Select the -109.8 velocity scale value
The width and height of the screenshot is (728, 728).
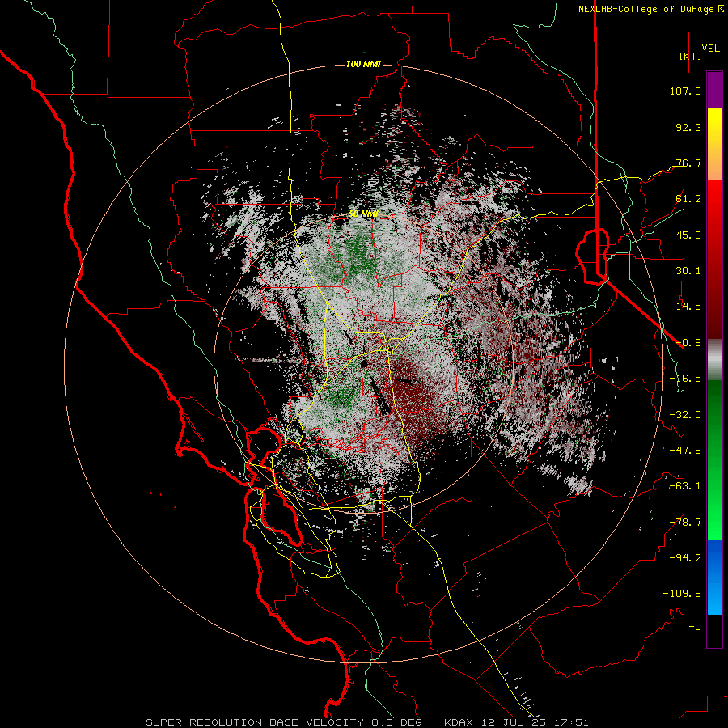click(x=682, y=594)
